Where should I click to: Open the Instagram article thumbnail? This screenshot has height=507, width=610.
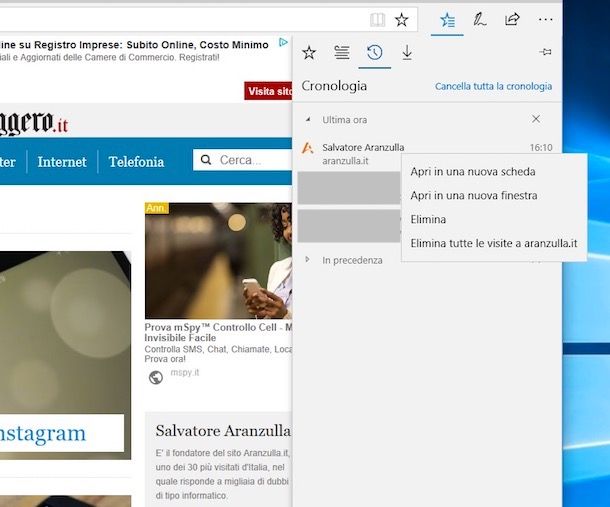pos(65,355)
